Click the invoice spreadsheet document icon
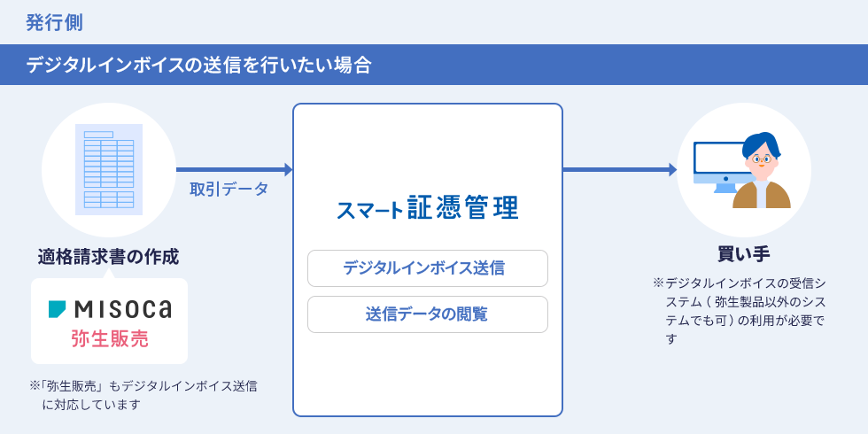Viewport: 868px width, 434px height. coord(109,169)
